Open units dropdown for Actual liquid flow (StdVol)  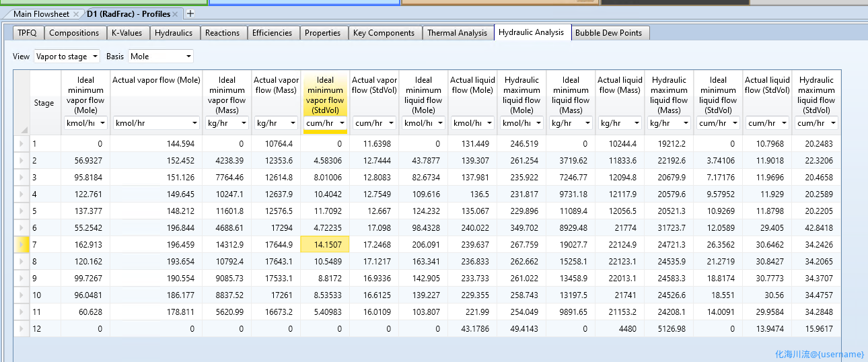click(x=767, y=123)
